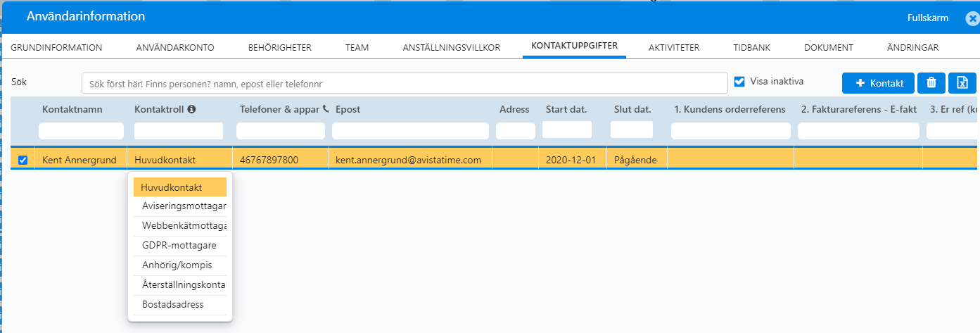The width and height of the screenshot is (980, 333).
Task: Pick Anhörig/kompis in the dropdown list
Action: 180,265
